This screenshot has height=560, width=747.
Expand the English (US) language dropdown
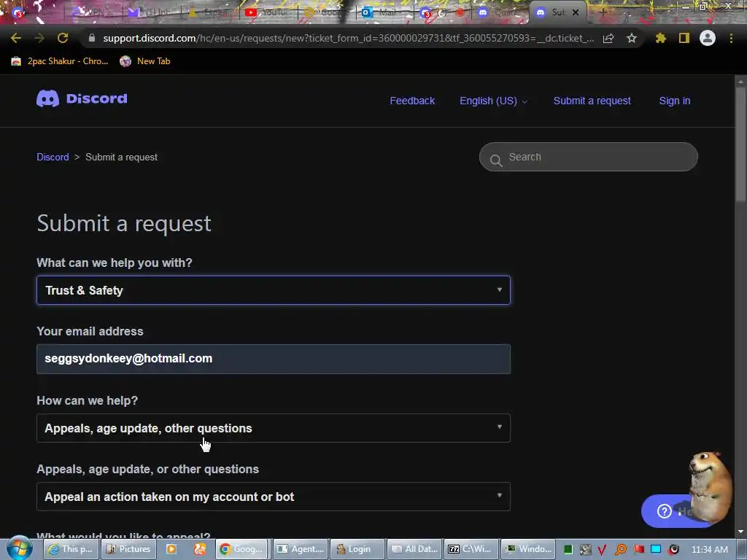[x=493, y=101]
